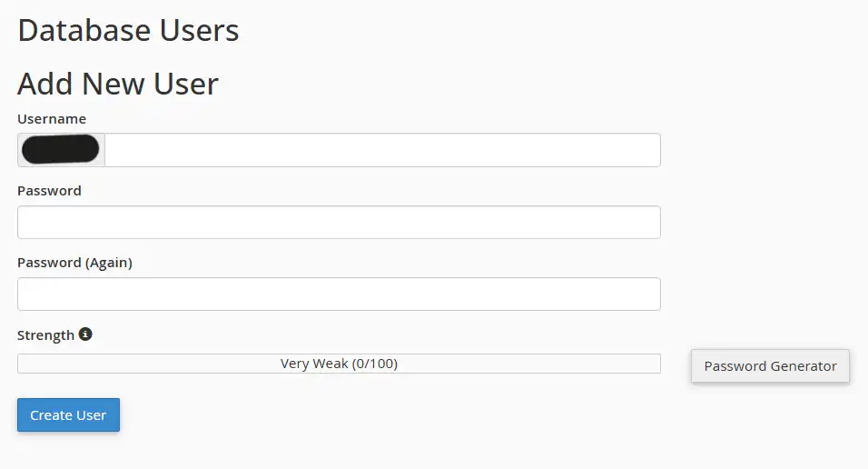Click the Username label
This screenshot has height=469, width=868.
[52, 119]
